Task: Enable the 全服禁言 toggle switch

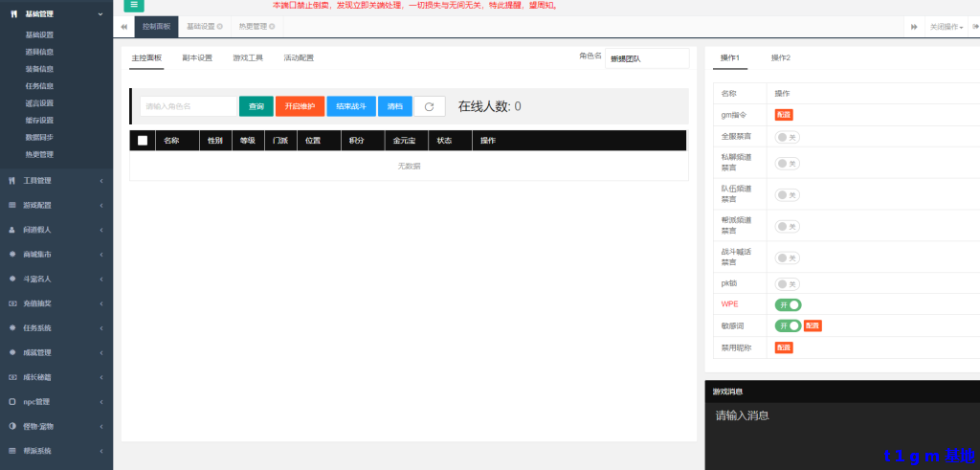Action: (787, 137)
